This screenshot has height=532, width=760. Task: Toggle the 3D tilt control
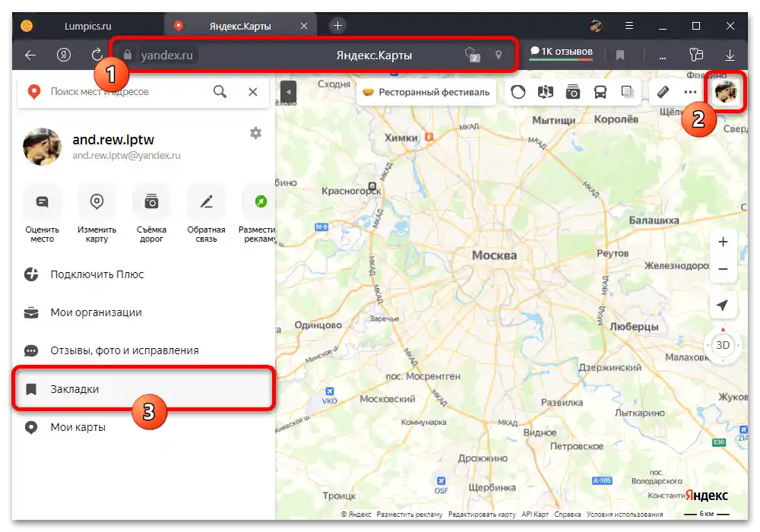(723, 345)
